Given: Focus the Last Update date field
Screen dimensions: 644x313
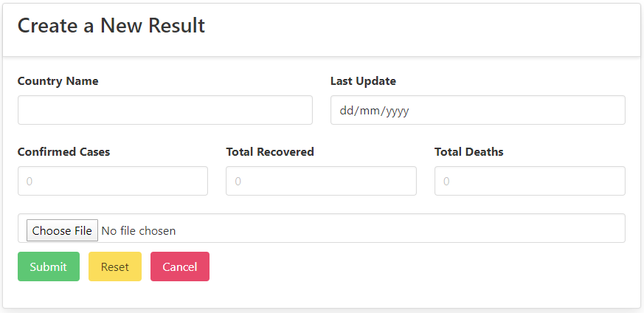Looking at the screenshot, I should 477,110.
